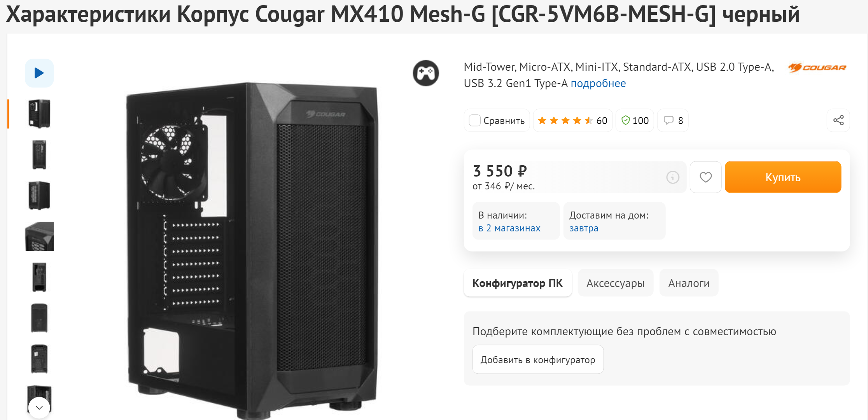The width and height of the screenshot is (868, 420).
Task: Play the product video thumbnail
Action: coord(39,73)
